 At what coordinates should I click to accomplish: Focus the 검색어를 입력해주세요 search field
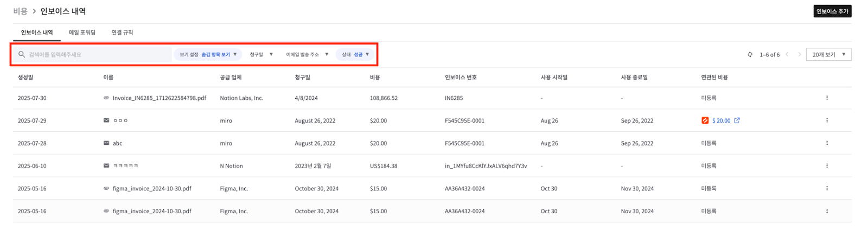click(98, 54)
